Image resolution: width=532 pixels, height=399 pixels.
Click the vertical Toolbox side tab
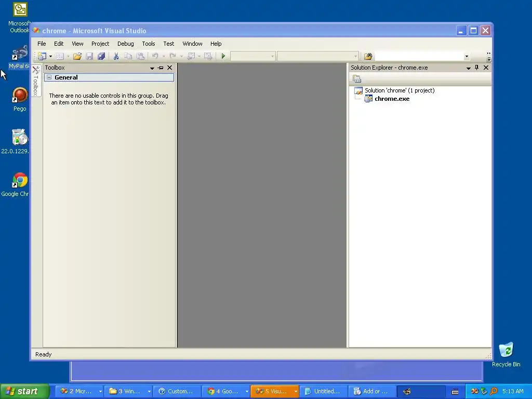pyautogui.click(x=36, y=81)
